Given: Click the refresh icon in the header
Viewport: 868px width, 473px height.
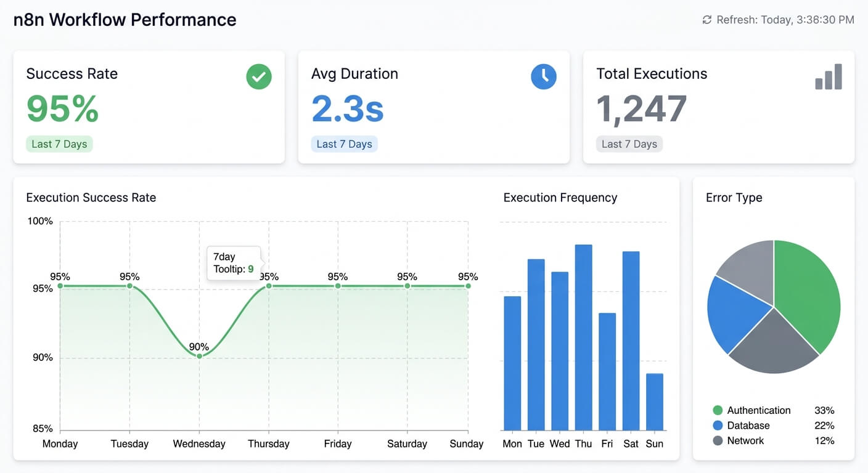Looking at the screenshot, I should point(707,20).
